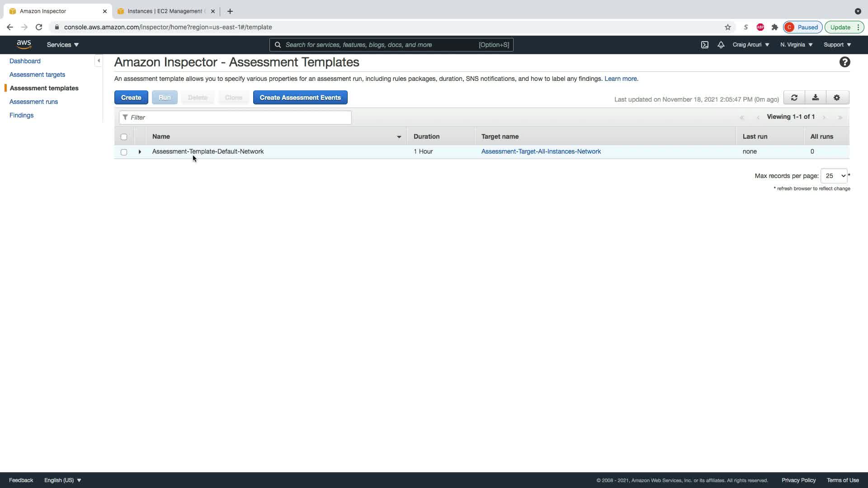Click the Create Assessment Events button
Screen dimensions: 868x488
pyautogui.click(x=300, y=98)
